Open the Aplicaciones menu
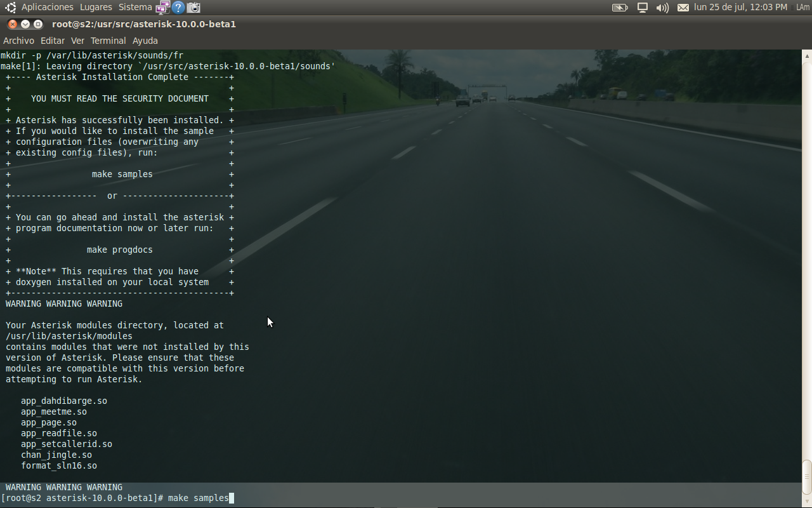This screenshot has width=812, height=508. pyautogui.click(x=47, y=7)
